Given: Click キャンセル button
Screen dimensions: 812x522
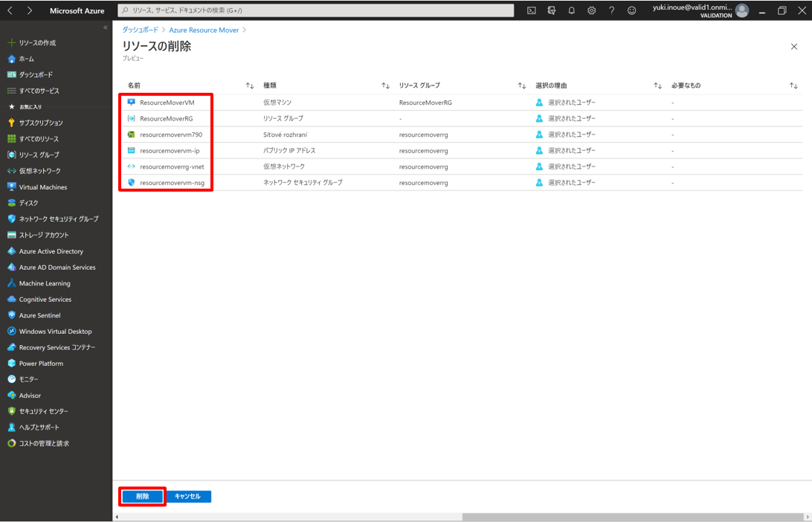Looking at the screenshot, I should coord(188,496).
